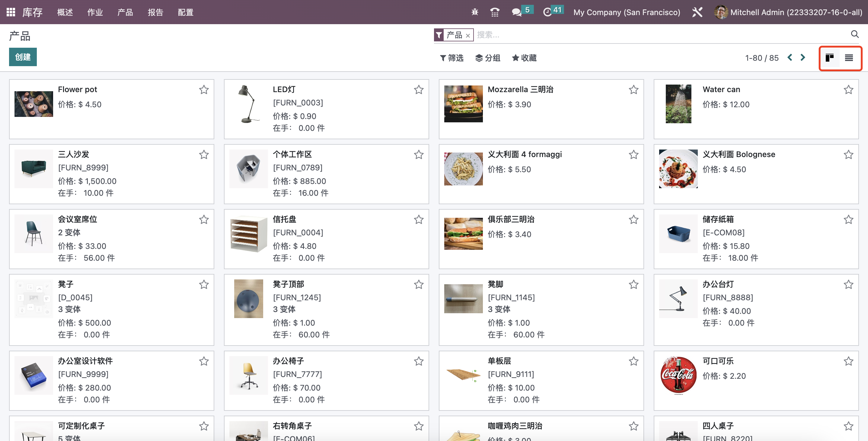Click the 储存纸箱 blue box thumbnail

point(678,234)
